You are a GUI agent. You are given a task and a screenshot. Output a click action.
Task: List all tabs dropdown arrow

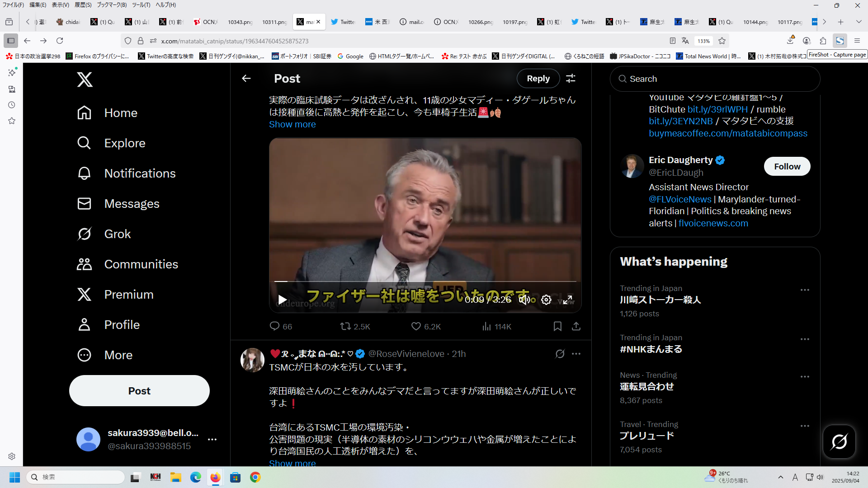click(x=859, y=22)
